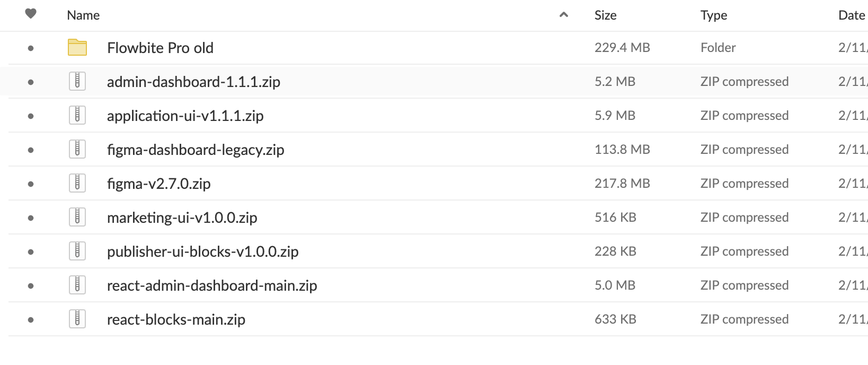Sort files by the Type column

click(714, 15)
